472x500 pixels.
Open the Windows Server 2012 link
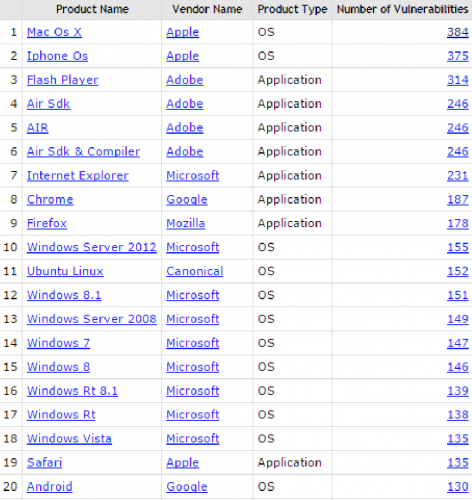92,247
